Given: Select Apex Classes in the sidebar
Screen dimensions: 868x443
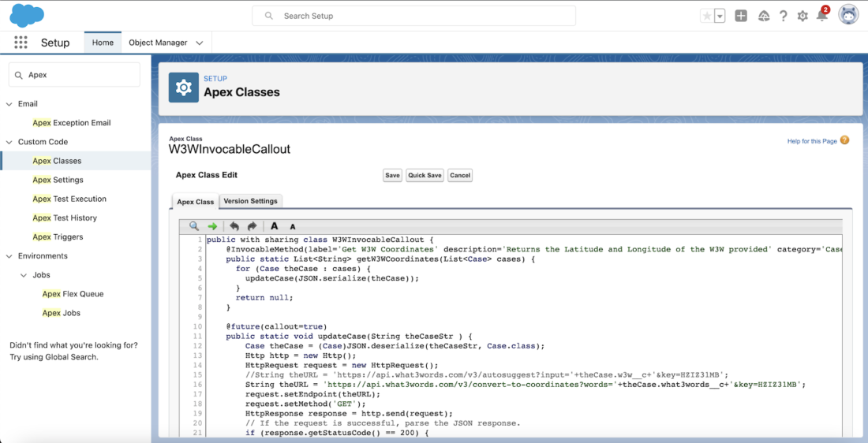Looking at the screenshot, I should [57, 161].
